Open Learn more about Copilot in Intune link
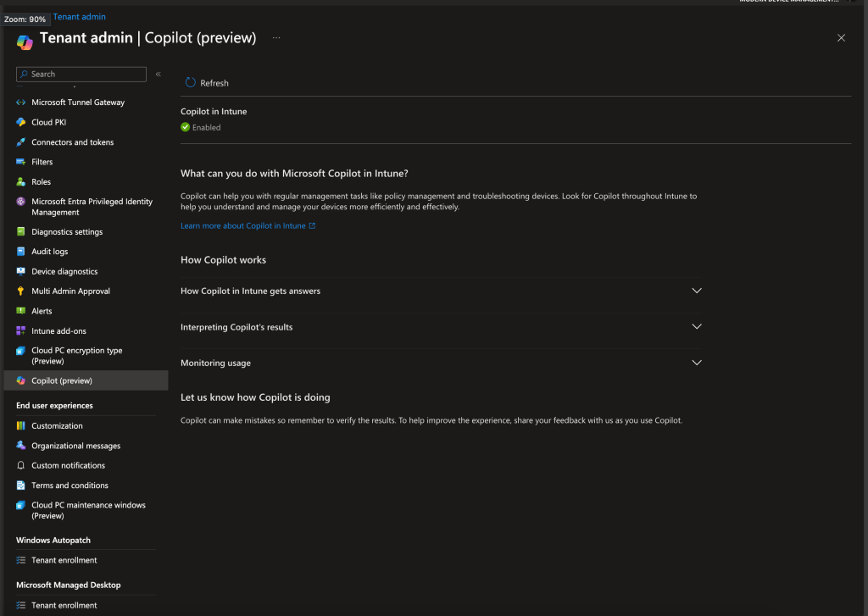Viewport: 868px width, 616px height. click(243, 226)
